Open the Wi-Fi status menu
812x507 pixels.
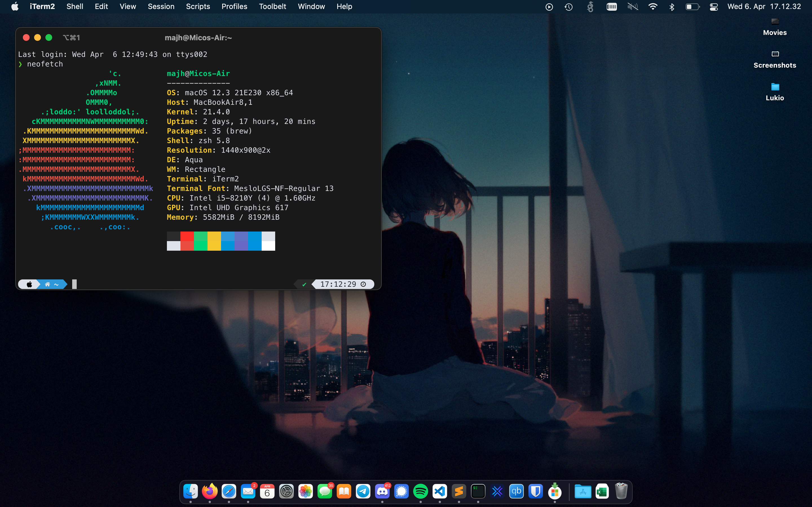[x=653, y=7]
